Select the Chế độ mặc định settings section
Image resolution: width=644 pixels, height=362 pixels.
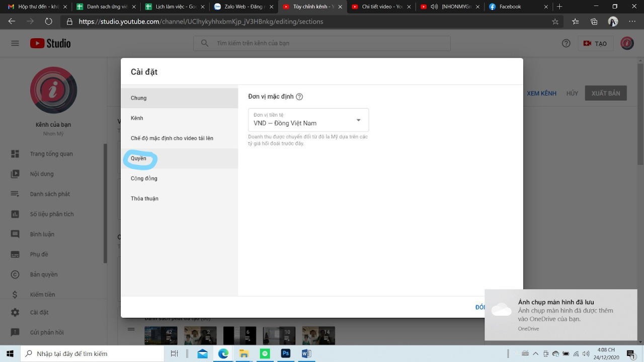point(171,138)
